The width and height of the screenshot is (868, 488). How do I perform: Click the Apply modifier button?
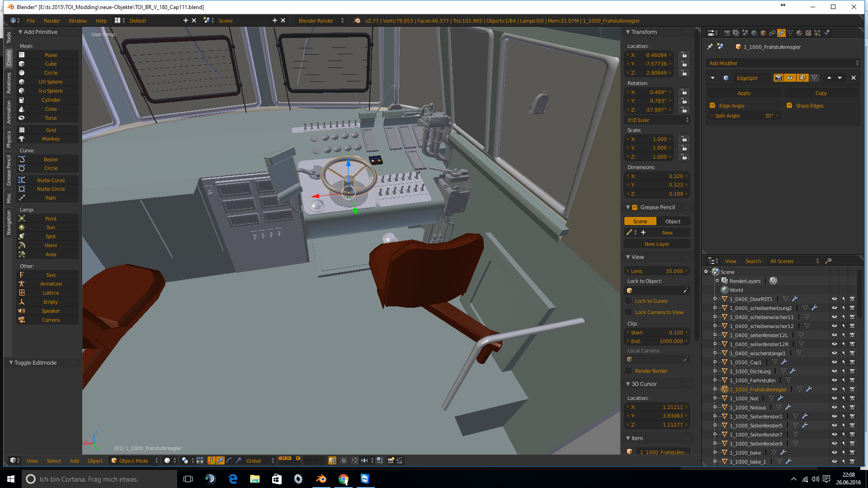744,93
